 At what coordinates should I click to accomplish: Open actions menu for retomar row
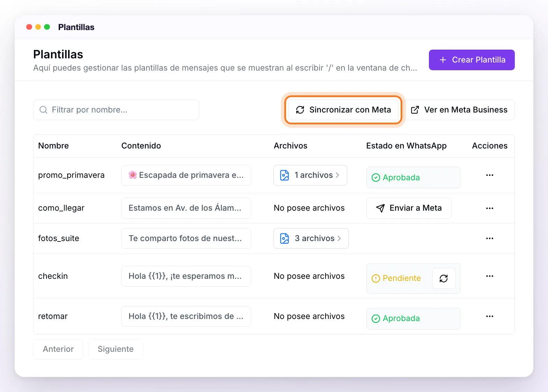click(x=490, y=316)
